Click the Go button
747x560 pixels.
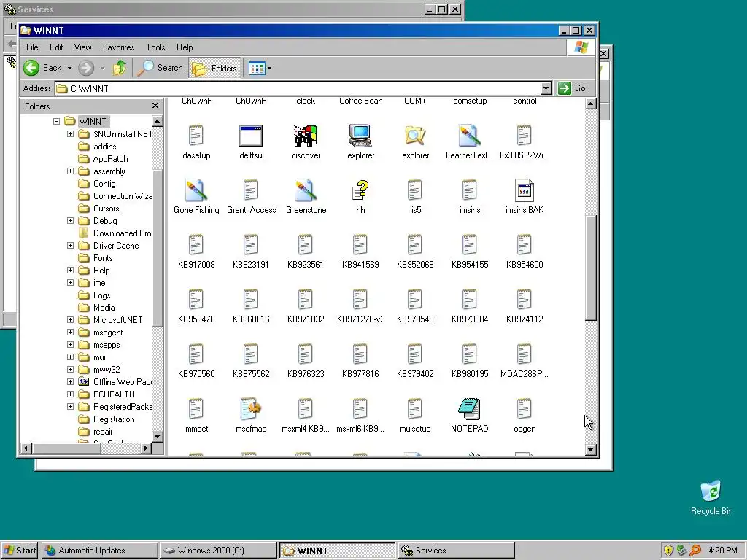pos(573,88)
